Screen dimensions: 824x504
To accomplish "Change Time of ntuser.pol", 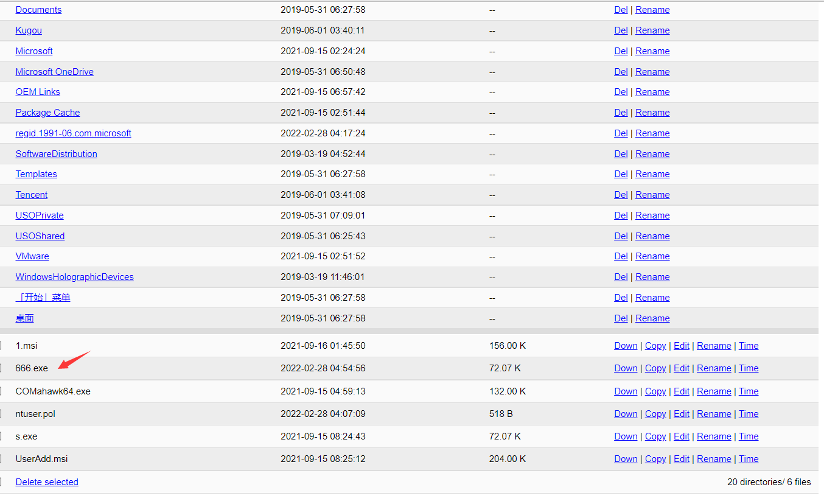I will click(749, 414).
